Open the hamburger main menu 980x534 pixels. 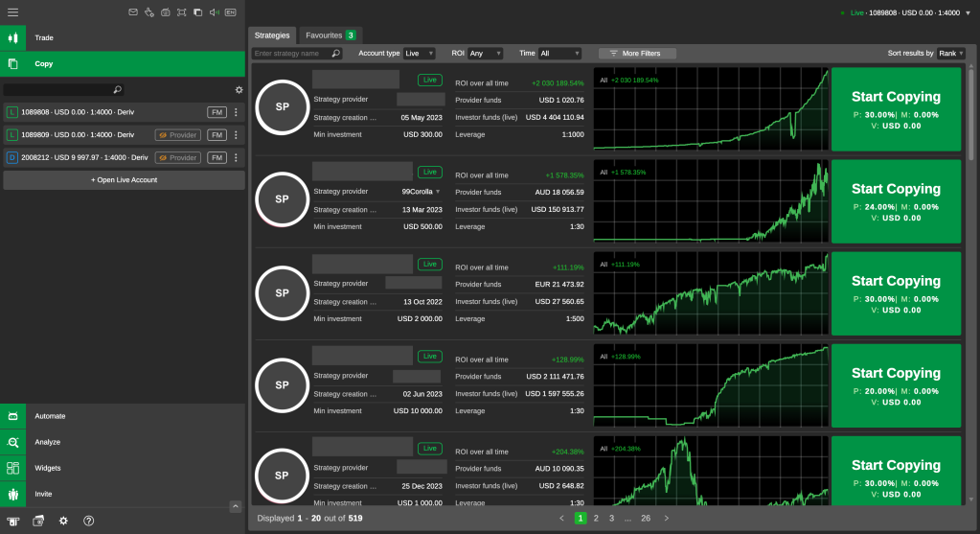[12, 12]
